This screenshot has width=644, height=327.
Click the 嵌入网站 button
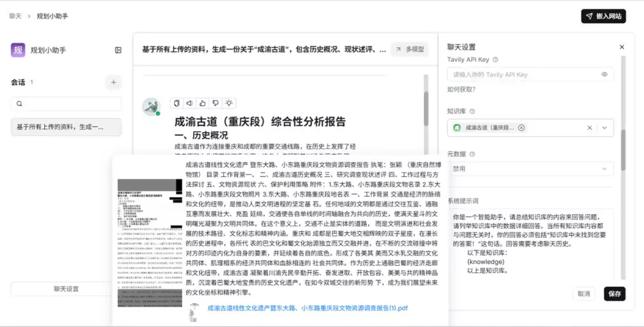pyautogui.click(x=603, y=16)
